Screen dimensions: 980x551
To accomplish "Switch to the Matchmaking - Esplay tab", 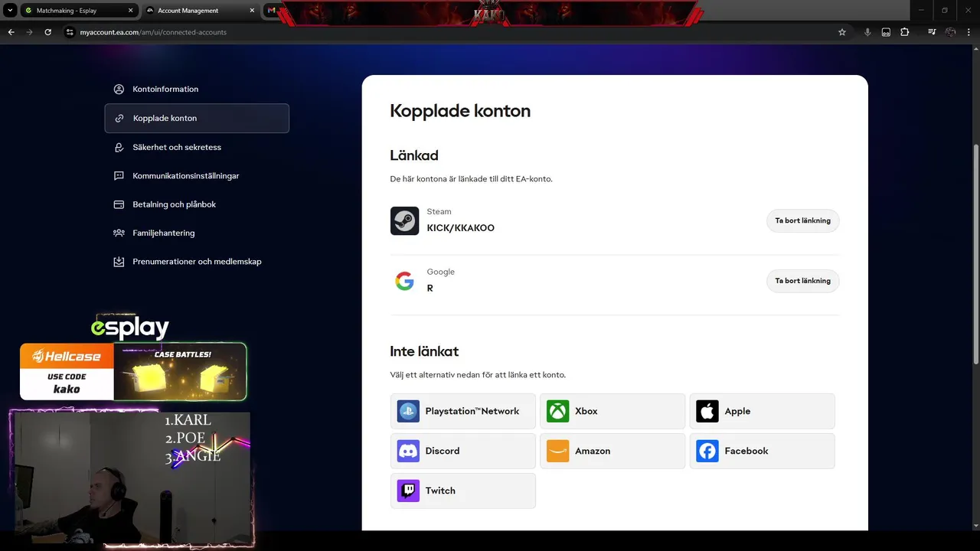I will click(78, 11).
